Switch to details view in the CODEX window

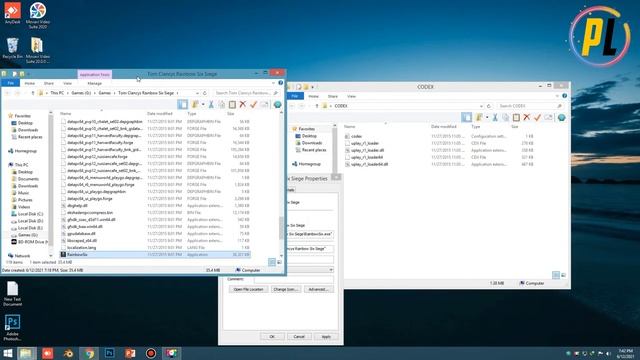pos(556,275)
